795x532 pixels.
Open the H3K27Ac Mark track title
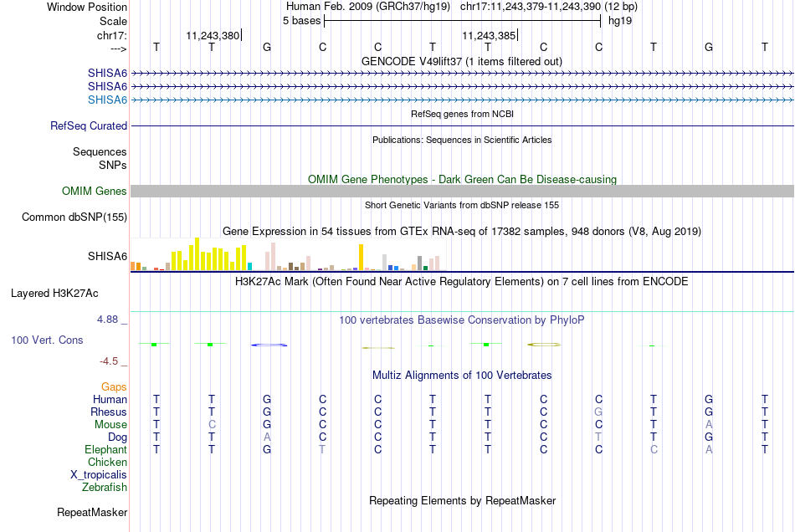[x=462, y=281]
